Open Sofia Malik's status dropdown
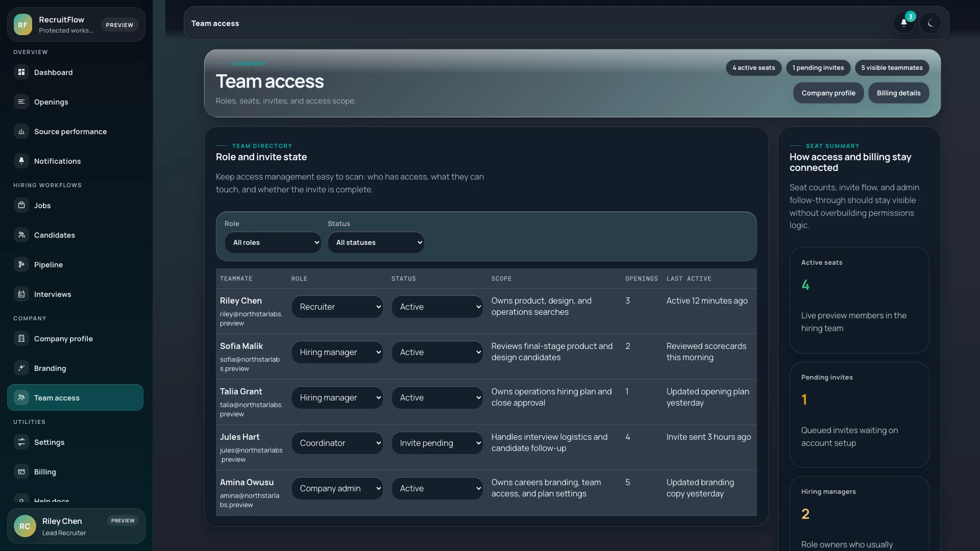The image size is (980, 551). tap(437, 353)
